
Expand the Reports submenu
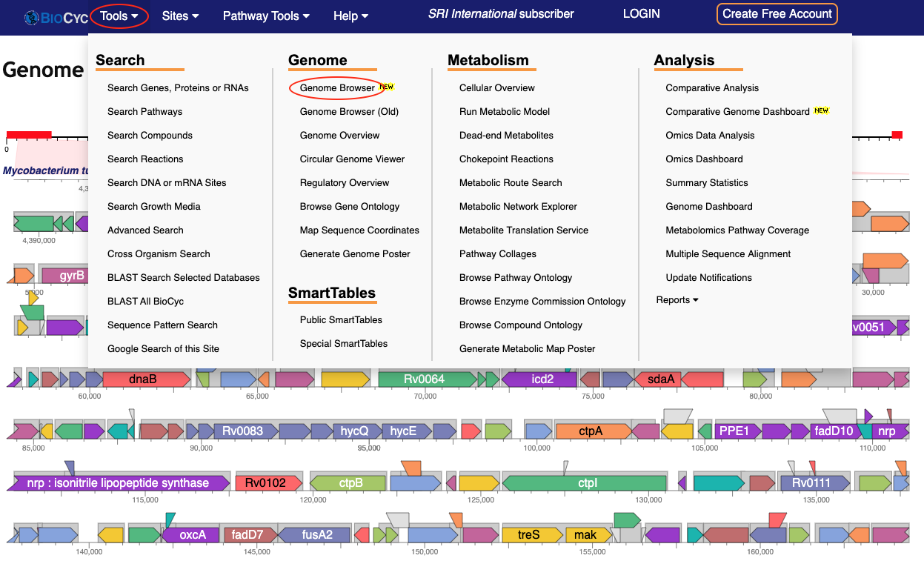[677, 300]
